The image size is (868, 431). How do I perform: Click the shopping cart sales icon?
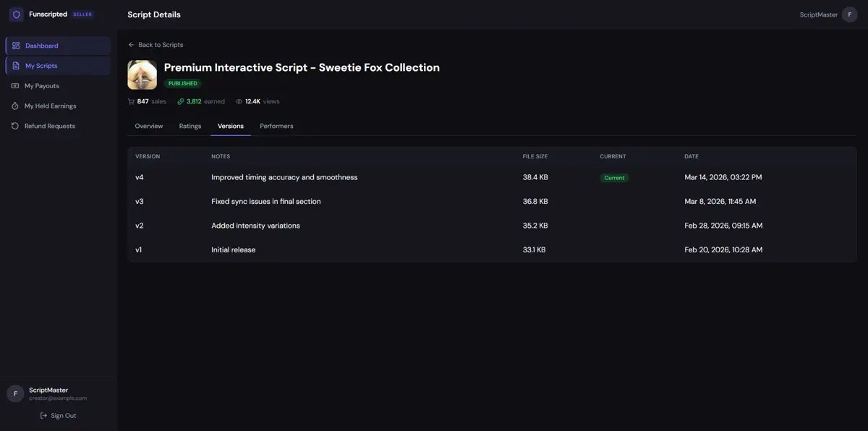click(131, 101)
